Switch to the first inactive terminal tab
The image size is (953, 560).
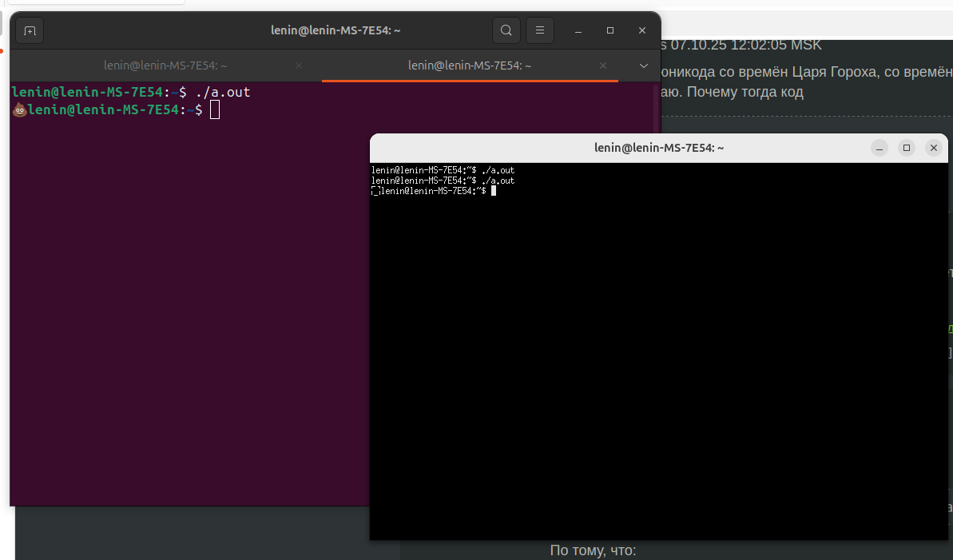tap(165, 66)
